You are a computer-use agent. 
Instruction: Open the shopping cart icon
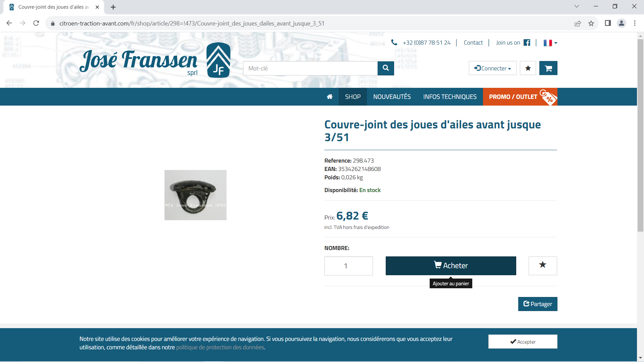coord(548,68)
